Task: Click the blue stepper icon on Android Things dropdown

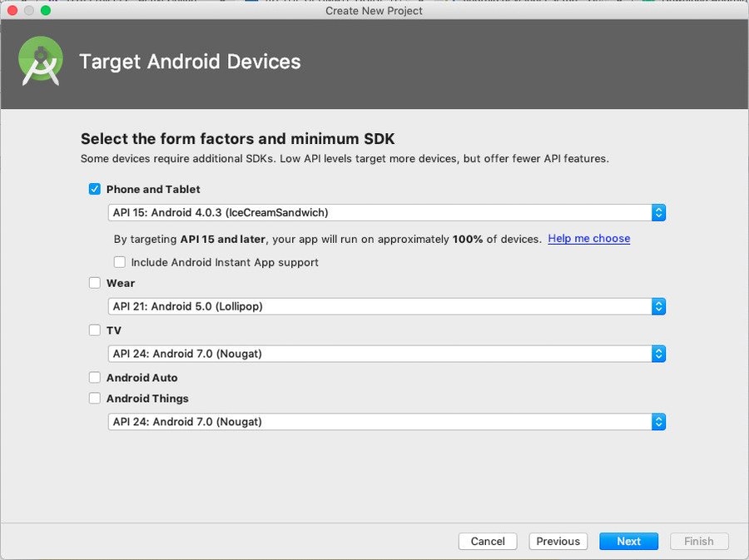Action: pyautogui.click(x=658, y=422)
